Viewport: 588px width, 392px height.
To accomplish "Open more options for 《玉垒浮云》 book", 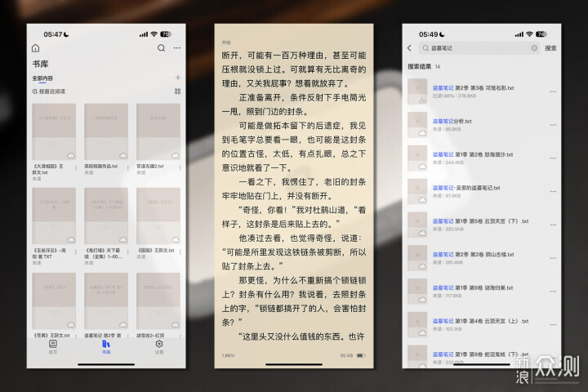I will [76, 252].
